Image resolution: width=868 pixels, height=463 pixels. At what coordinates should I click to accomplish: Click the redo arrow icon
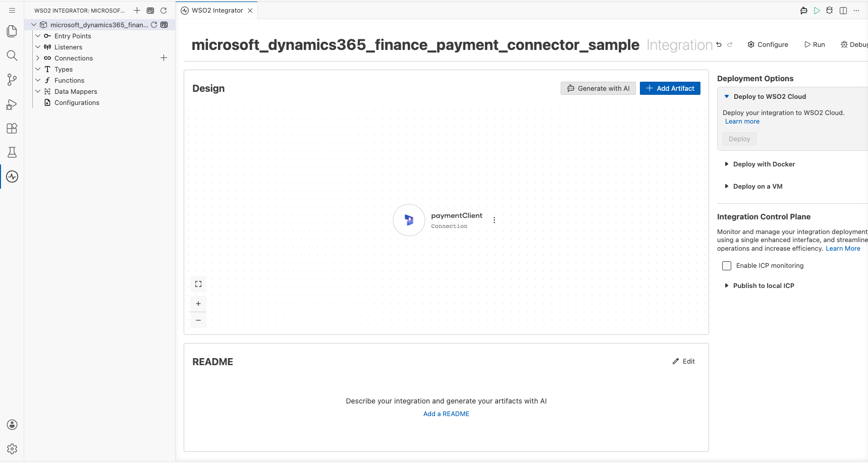(730, 44)
